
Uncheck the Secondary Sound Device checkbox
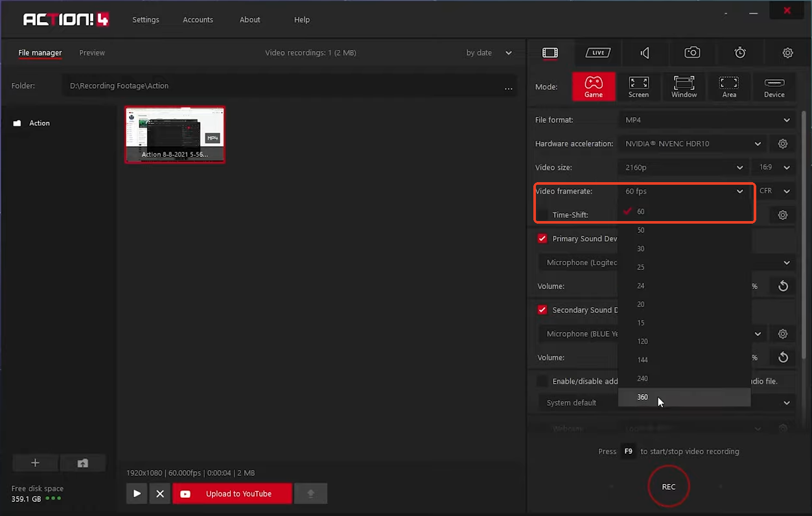pyautogui.click(x=542, y=310)
